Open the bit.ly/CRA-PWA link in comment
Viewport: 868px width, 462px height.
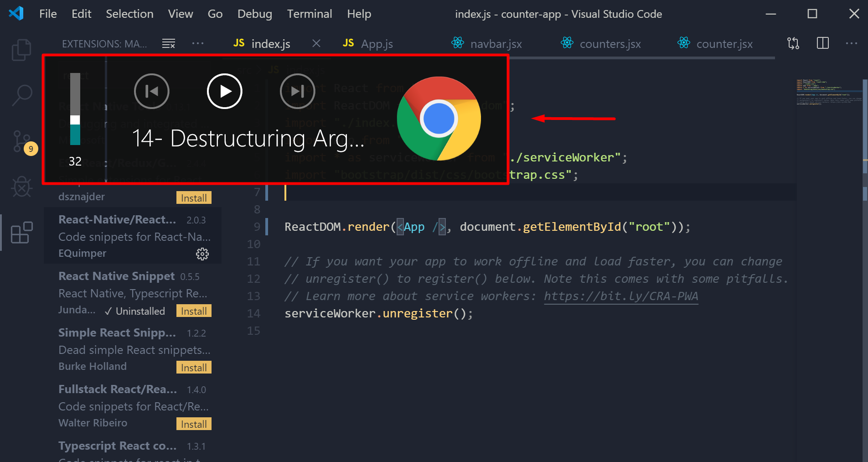[x=621, y=296]
